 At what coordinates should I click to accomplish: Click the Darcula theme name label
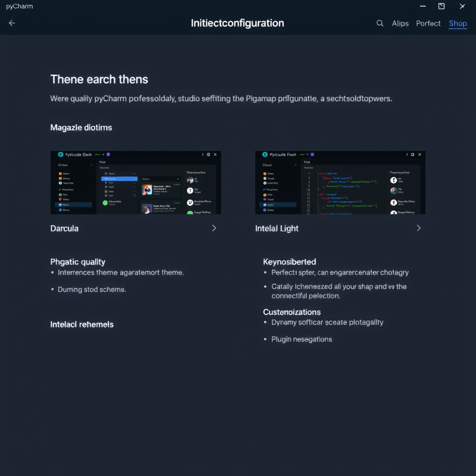pyautogui.click(x=64, y=228)
